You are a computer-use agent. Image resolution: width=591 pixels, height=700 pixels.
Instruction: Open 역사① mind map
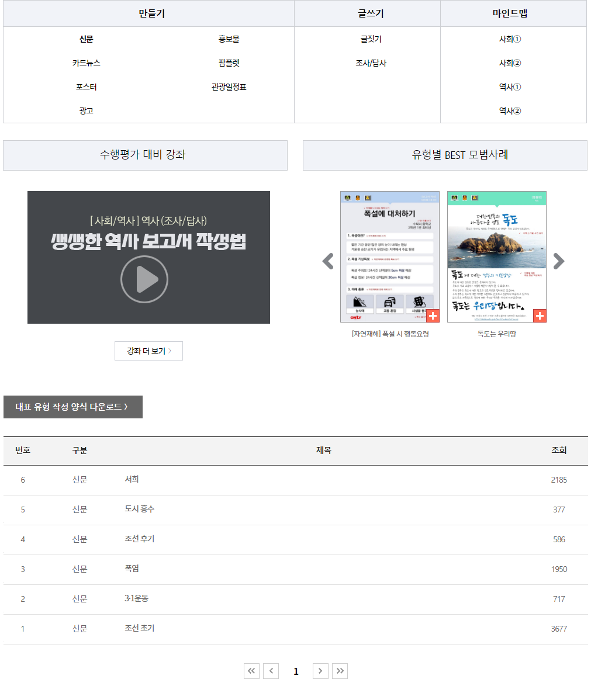510,87
